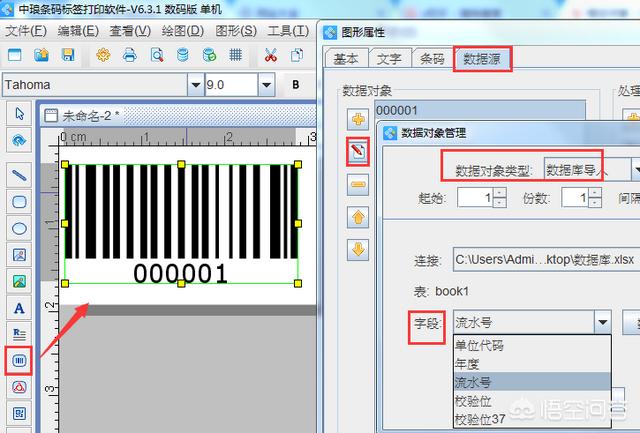The width and height of the screenshot is (640, 433).
Task: Add data object with plus button
Action: point(358,119)
